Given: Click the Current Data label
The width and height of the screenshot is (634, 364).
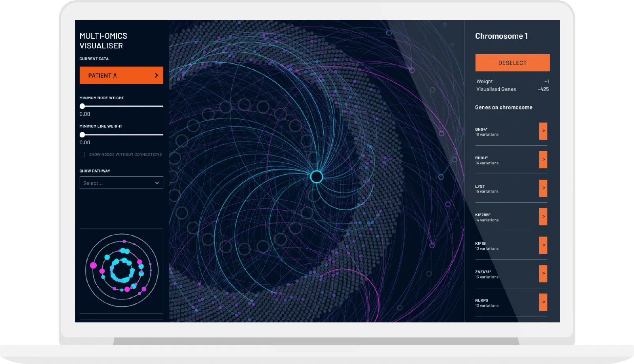Looking at the screenshot, I should [94, 59].
